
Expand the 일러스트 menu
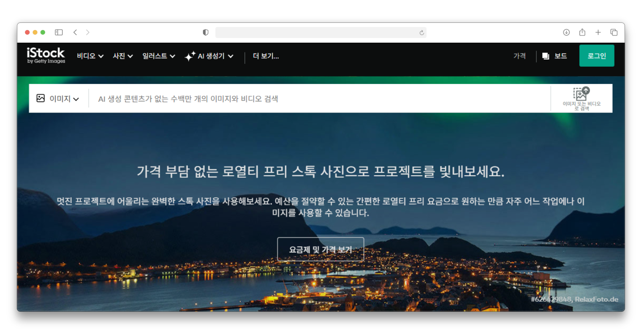click(158, 55)
